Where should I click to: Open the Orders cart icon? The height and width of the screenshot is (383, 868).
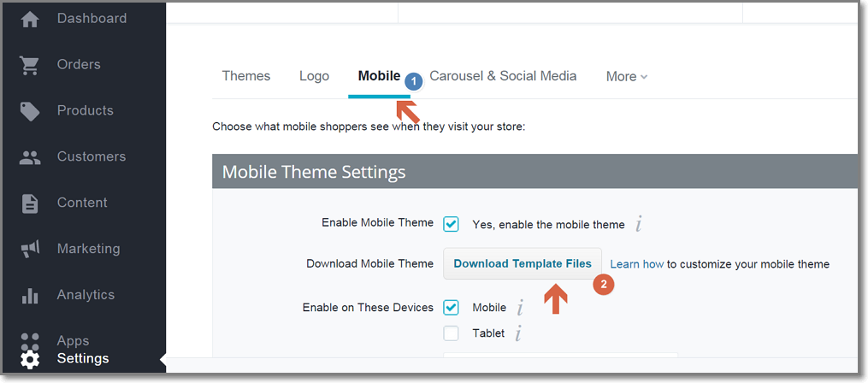pos(30,66)
